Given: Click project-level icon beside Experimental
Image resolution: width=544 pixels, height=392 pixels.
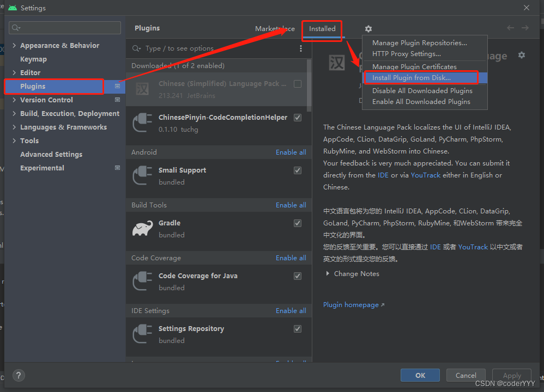Looking at the screenshot, I should point(118,168).
